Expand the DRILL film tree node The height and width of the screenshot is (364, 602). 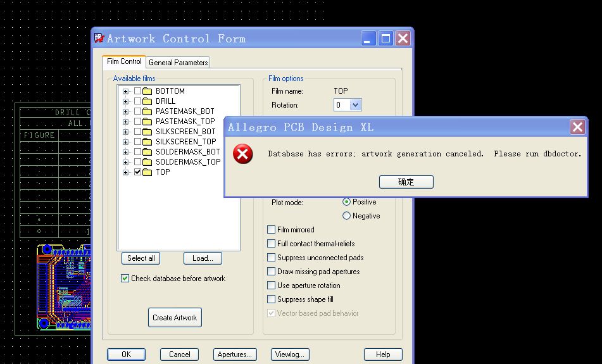(x=125, y=101)
